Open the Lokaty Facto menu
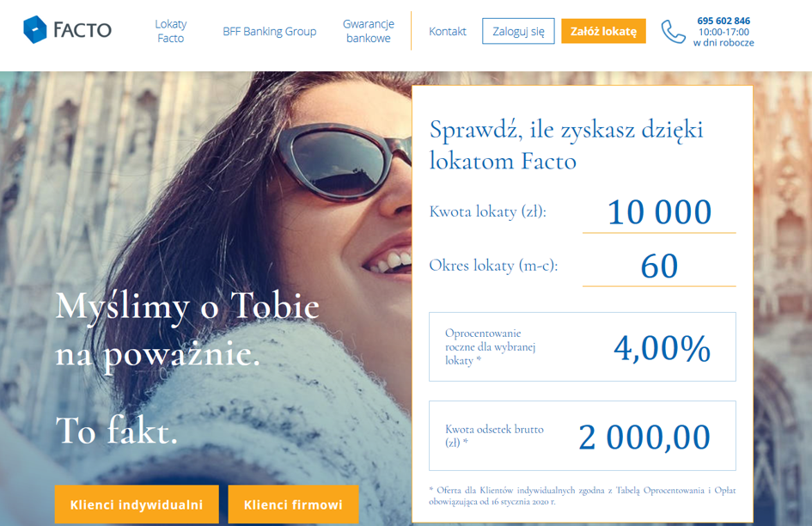The width and height of the screenshot is (812, 526). coord(170,31)
